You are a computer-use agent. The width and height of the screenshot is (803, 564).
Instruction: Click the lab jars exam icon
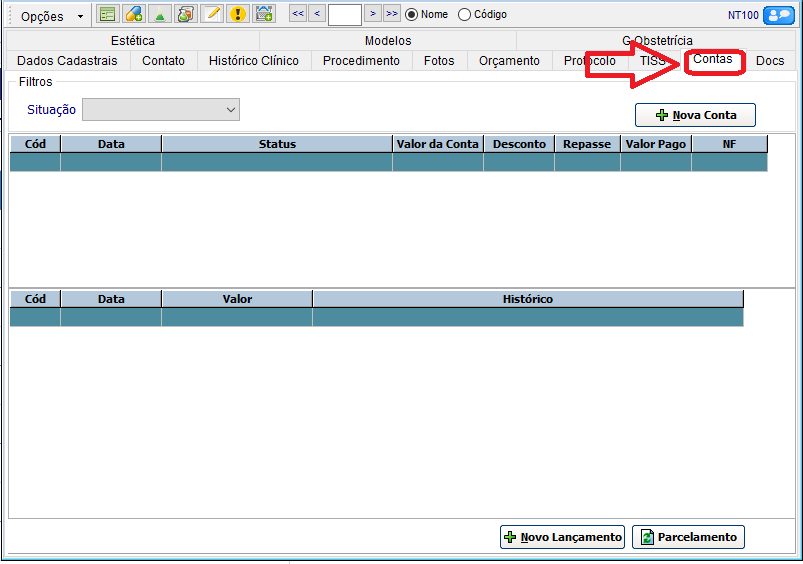click(x=185, y=14)
